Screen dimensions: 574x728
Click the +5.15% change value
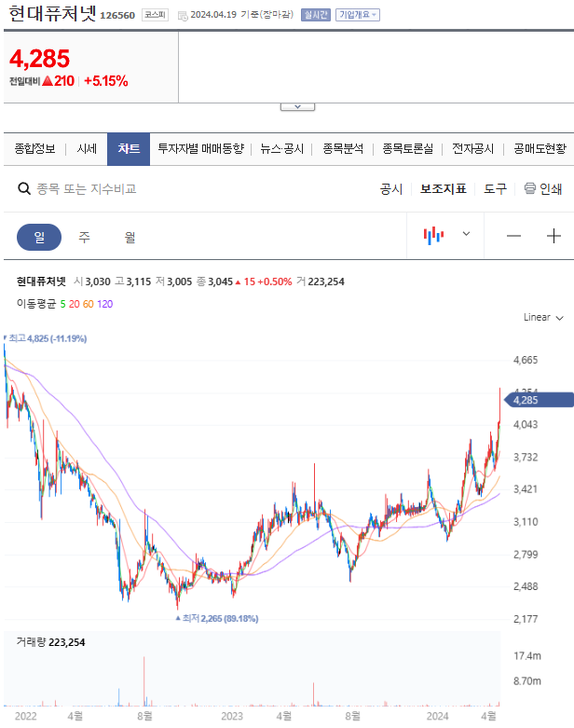106,81
